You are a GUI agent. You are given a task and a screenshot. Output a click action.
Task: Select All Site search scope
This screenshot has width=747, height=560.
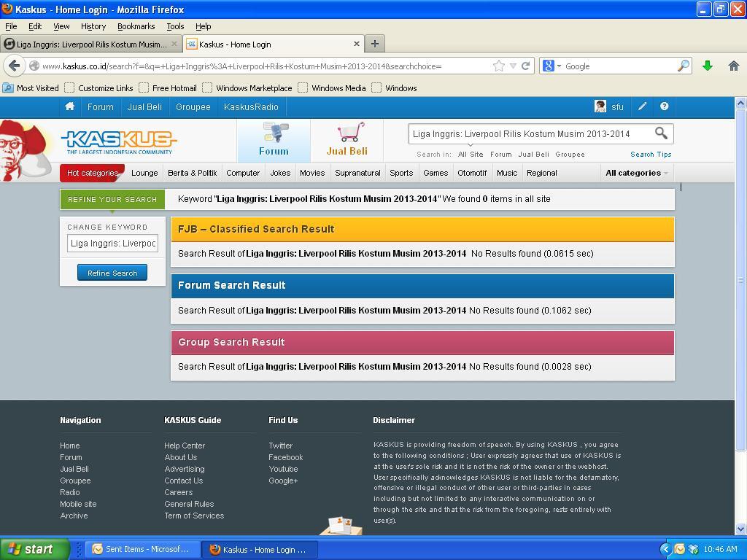(471, 155)
